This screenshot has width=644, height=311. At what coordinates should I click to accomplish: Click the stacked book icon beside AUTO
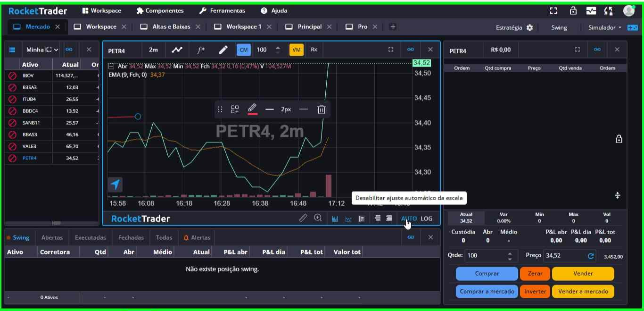pyautogui.click(x=389, y=218)
